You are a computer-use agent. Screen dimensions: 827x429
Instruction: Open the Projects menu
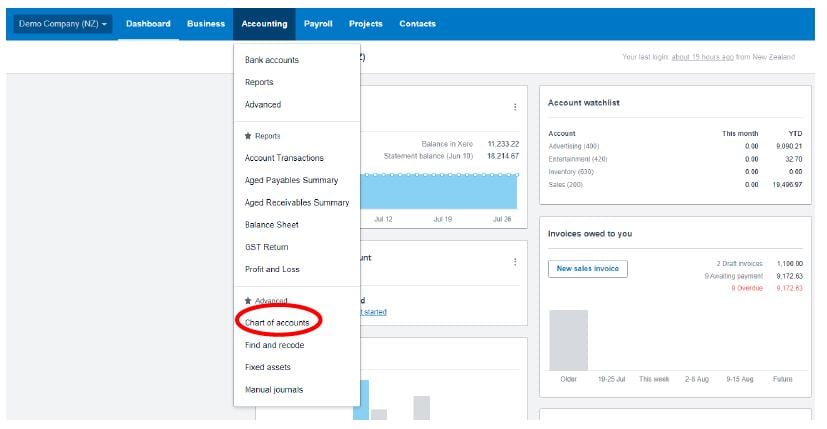(365, 24)
